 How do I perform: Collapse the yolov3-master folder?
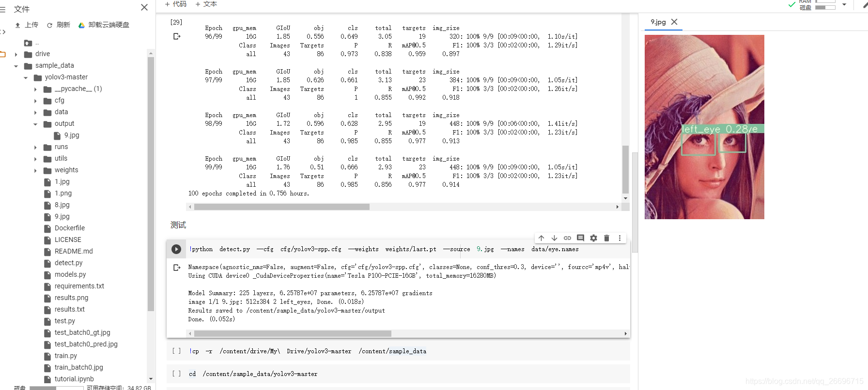(x=26, y=77)
